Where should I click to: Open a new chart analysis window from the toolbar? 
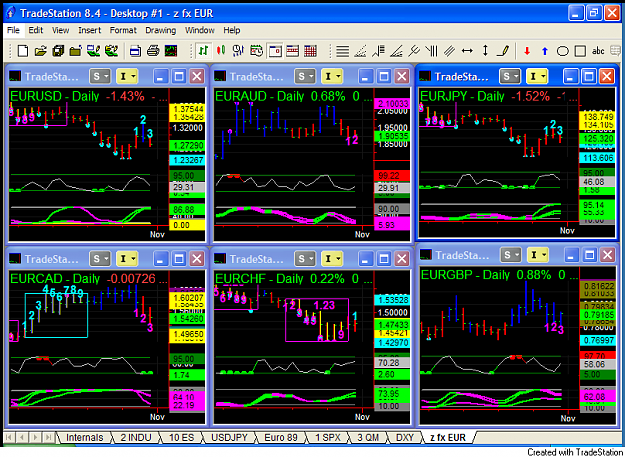(x=171, y=51)
